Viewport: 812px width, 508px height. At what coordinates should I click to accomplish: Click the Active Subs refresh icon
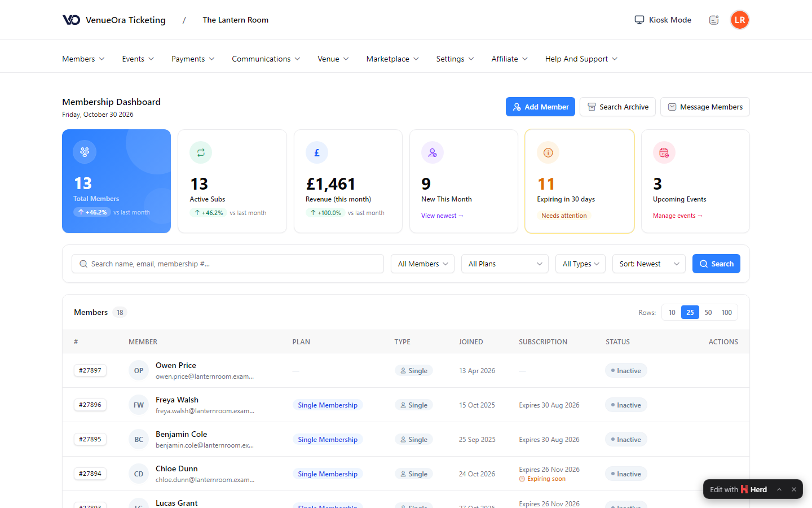click(x=201, y=152)
